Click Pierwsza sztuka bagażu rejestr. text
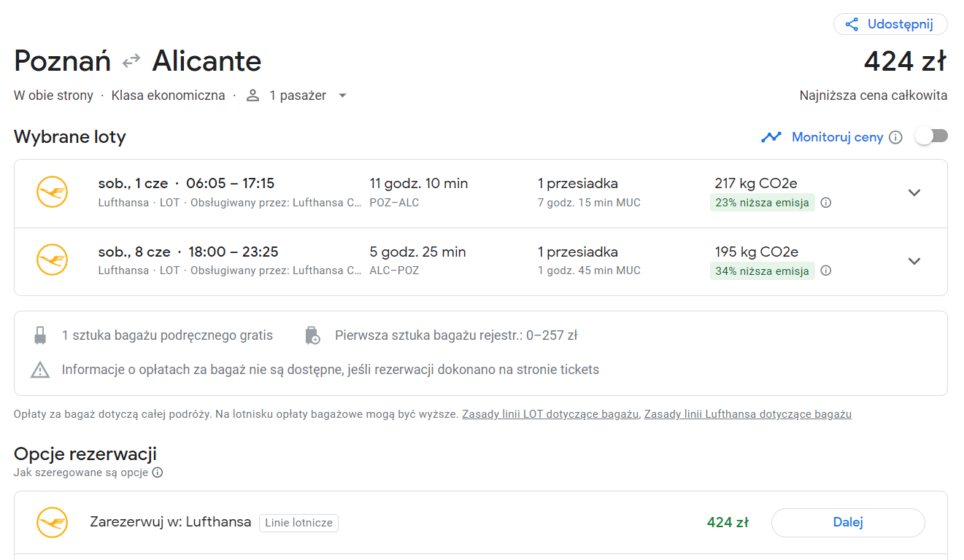964x560 pixels. coord(456,335)
